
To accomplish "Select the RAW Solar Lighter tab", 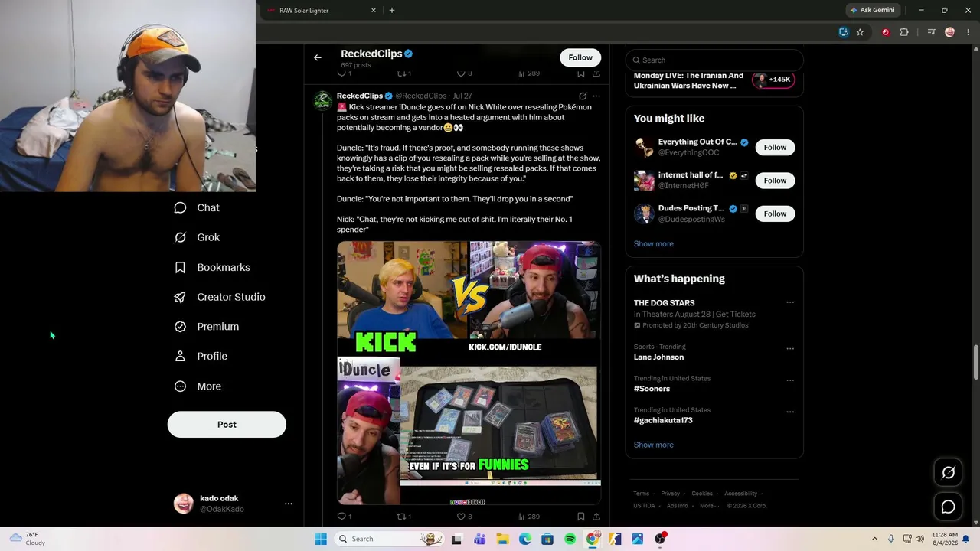I will (320, 11).
